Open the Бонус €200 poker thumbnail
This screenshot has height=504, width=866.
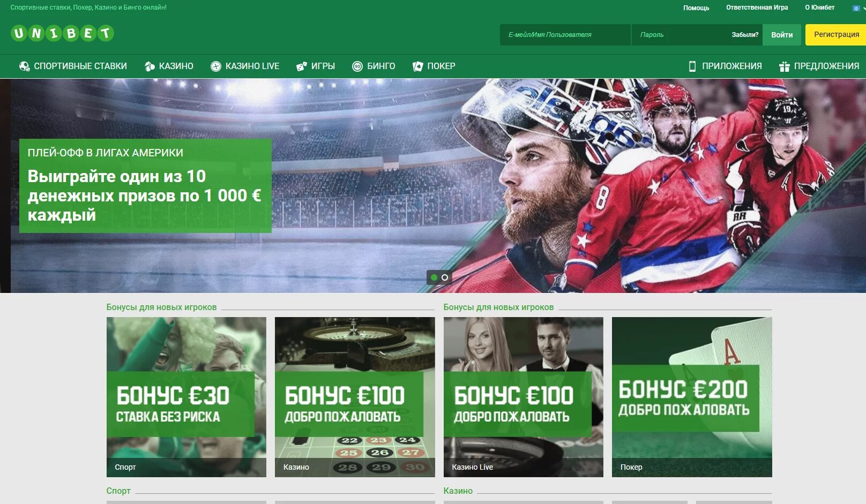[692, 397]
